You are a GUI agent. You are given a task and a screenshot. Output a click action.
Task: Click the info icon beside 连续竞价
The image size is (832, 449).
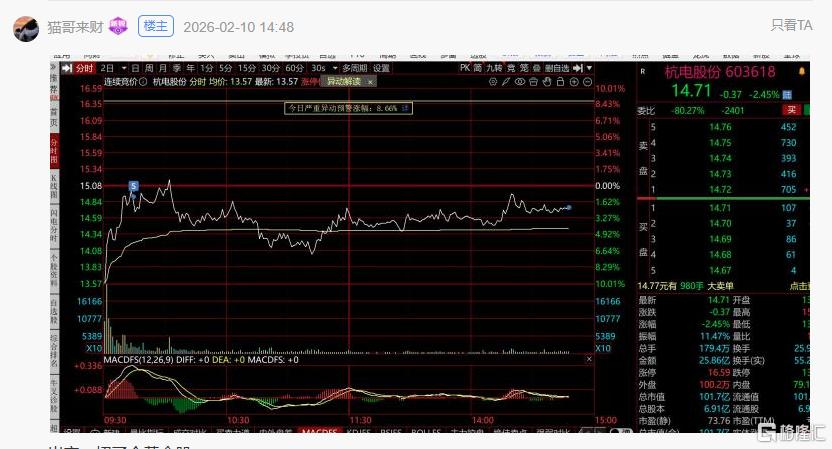(143, 82)
